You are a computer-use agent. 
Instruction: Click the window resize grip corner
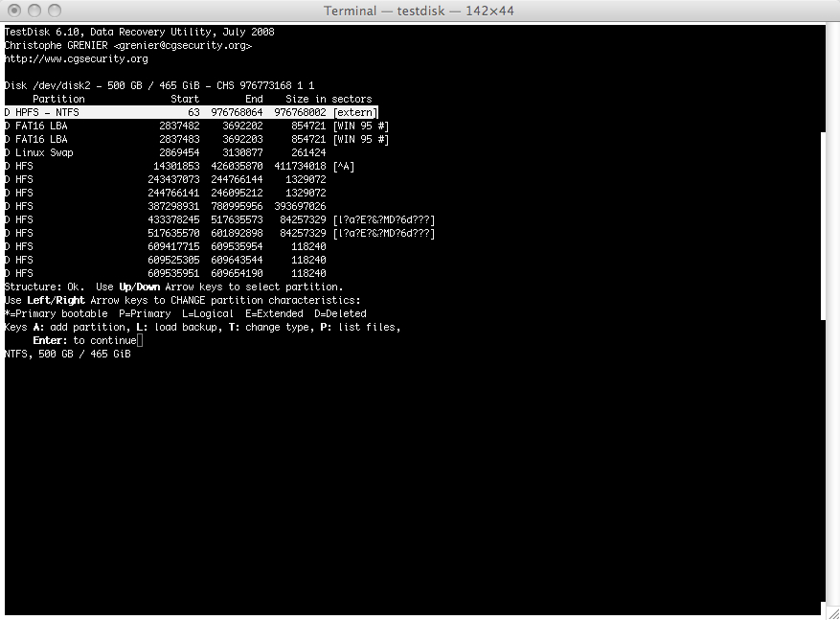(833, 613)
